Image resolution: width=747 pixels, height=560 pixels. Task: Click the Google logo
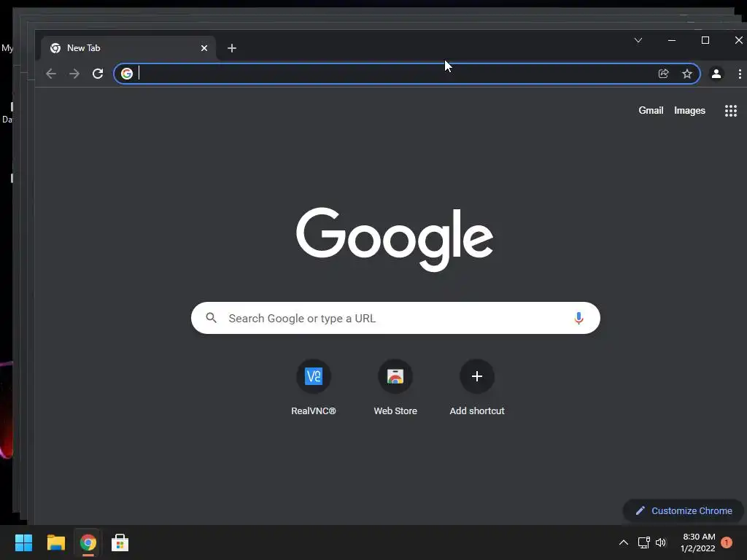click(395, 239)
